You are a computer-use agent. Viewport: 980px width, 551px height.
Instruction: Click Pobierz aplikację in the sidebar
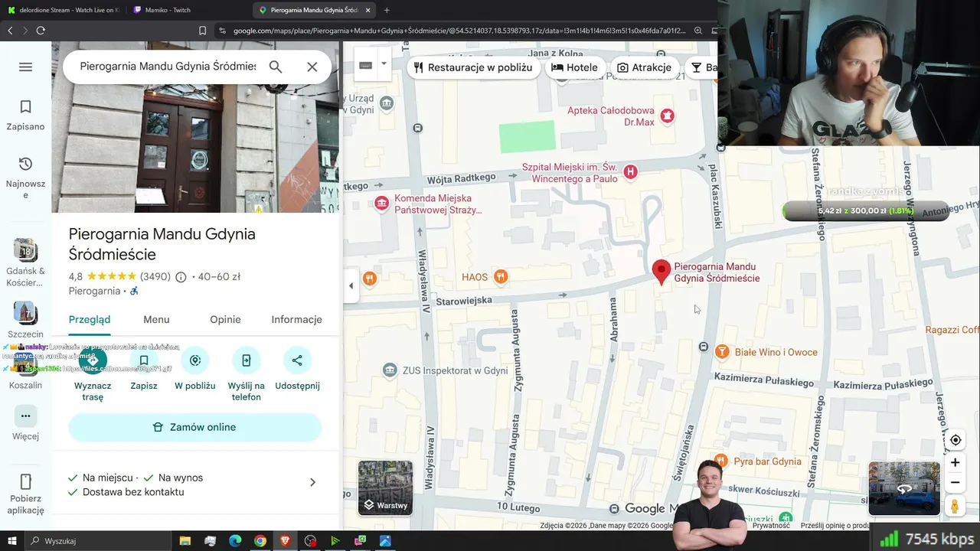point(25,494)
